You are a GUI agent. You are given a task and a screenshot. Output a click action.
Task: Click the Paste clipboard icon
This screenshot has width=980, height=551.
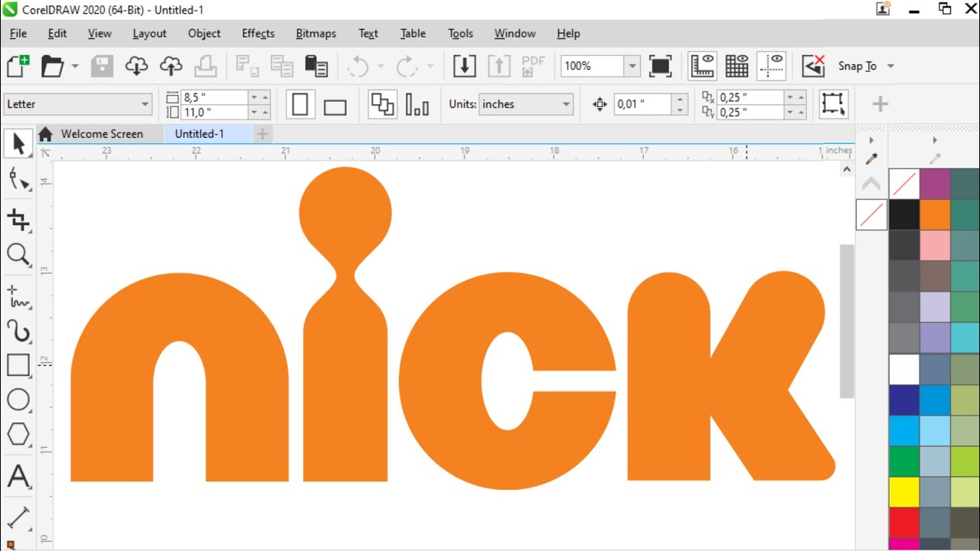[316, 66]
